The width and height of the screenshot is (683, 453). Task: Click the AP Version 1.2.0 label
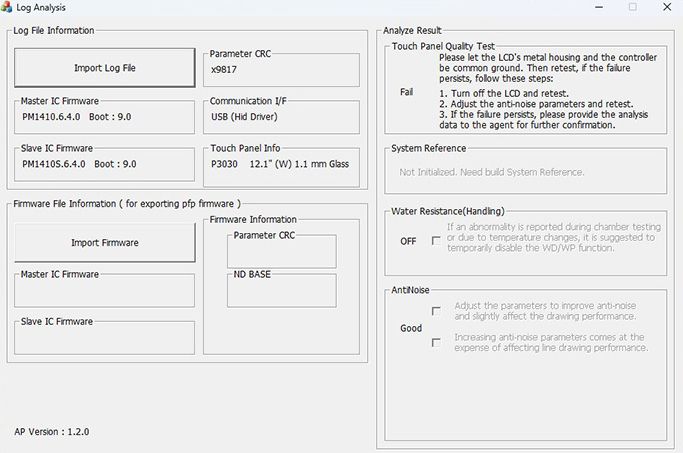tap(54, 432)
